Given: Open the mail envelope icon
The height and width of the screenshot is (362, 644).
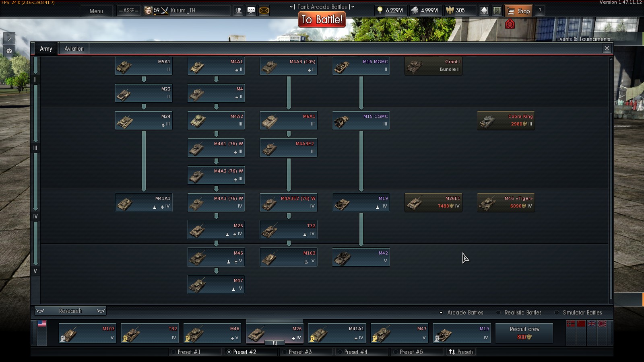Looking at the screenshot, I should [264, 11].
